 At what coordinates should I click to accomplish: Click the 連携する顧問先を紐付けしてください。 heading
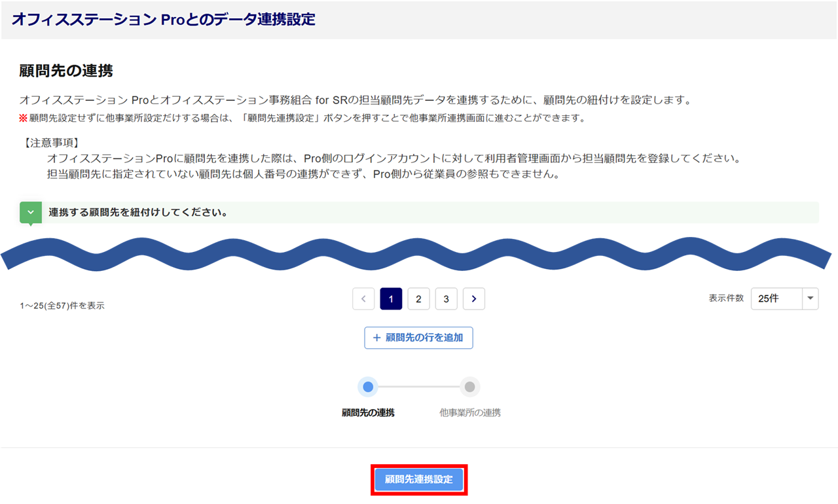tap(138, 213)
